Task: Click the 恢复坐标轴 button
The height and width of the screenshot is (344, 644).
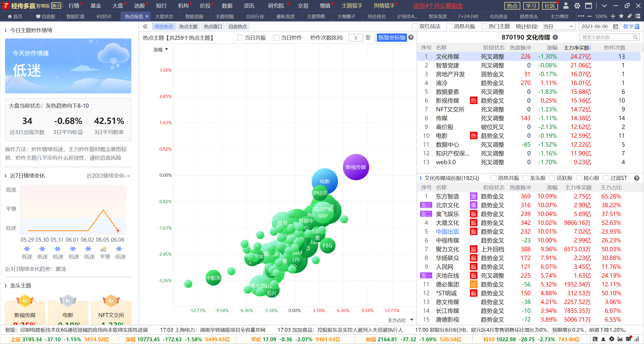Action: click(392, 37)
